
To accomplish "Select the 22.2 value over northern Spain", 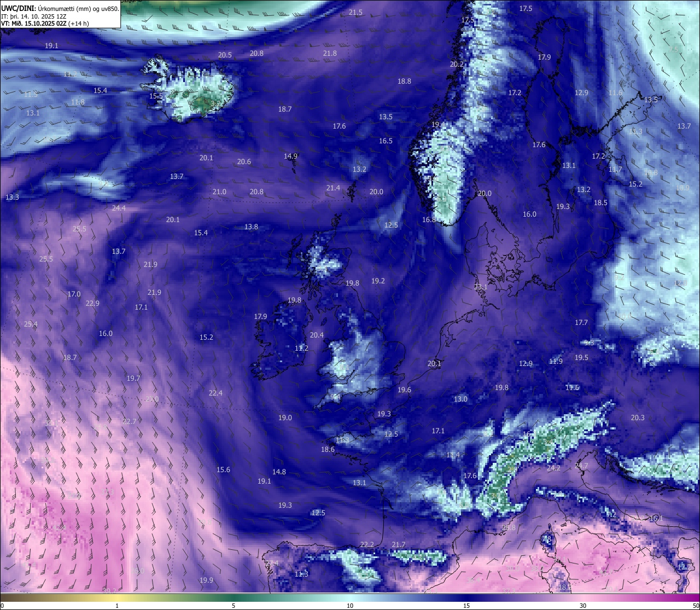I will (367, 544).
